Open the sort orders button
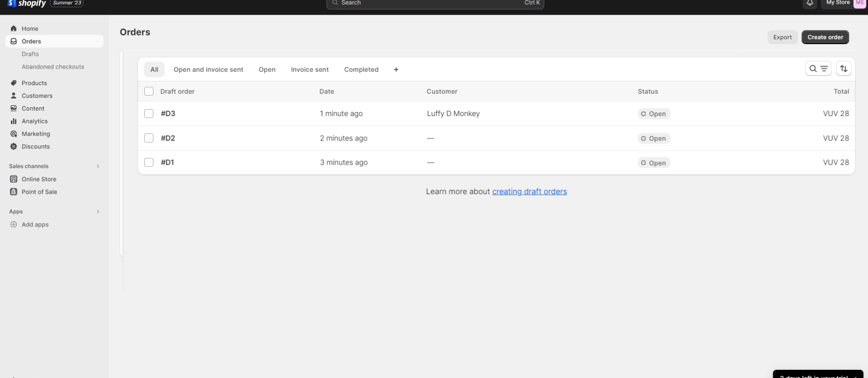 point(844,69)
